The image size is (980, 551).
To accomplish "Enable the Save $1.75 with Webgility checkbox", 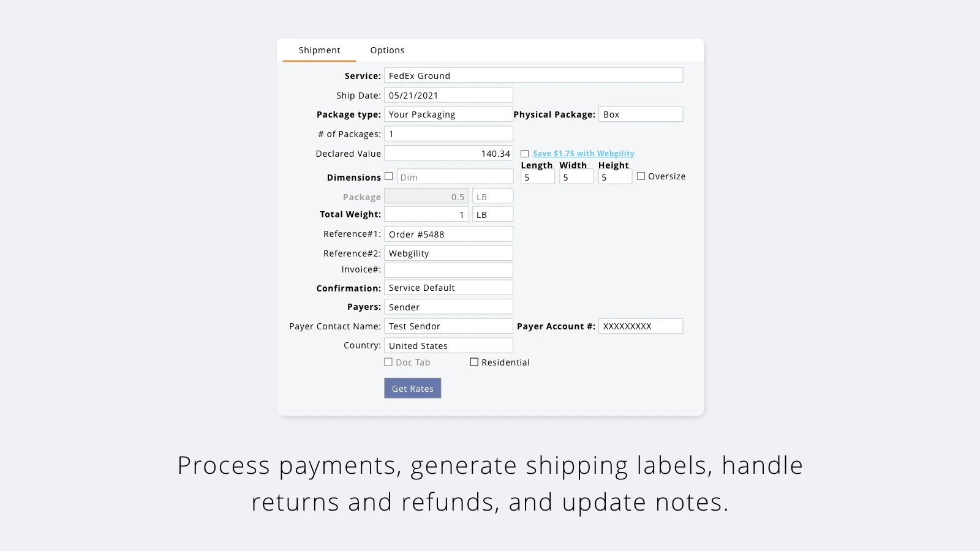I will click(525, 154).
